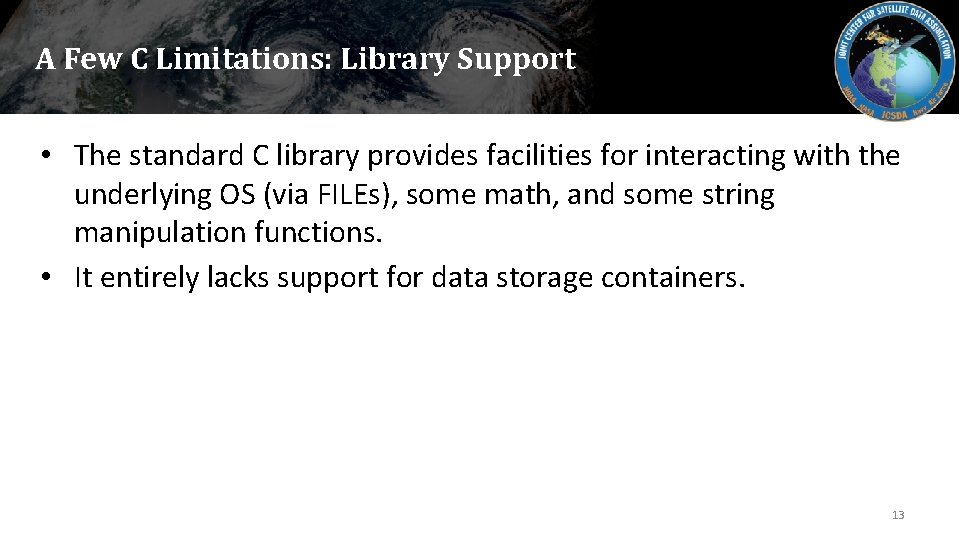This screenshot has width=960, height=540.
Task: Click the satellite graphic inside the logo
Action: click(894, 38)
